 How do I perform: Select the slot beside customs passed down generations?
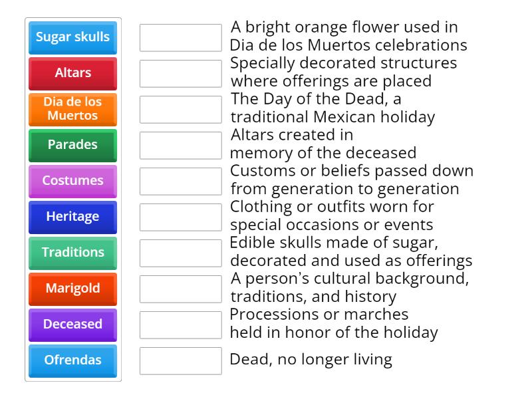(x=180, y=180)
